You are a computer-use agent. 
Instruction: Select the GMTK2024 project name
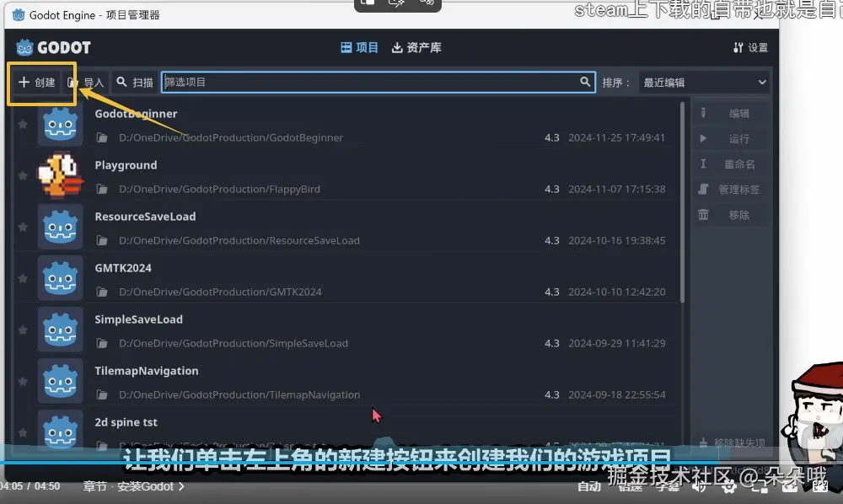[123, 268]
